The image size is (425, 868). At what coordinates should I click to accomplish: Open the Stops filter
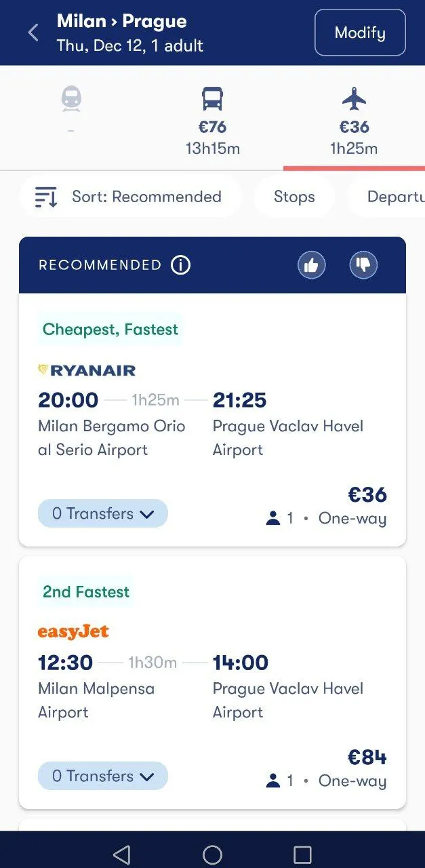pos(294,197)
